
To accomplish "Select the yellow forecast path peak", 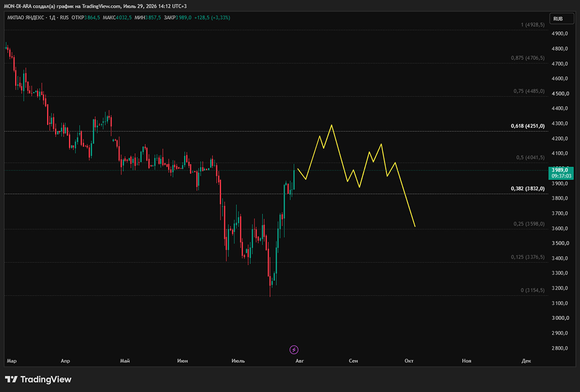I will point(331,125).
